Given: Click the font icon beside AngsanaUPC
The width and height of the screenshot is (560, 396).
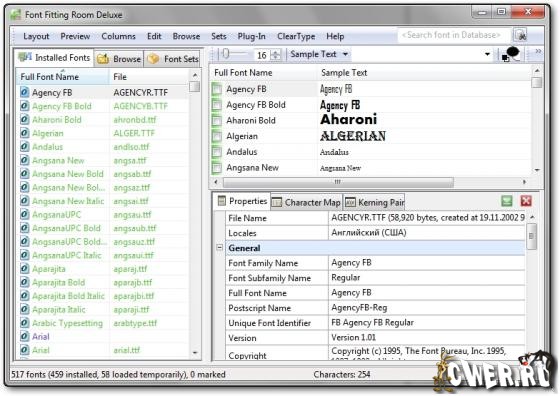Looking at the screenshot, I should [24, 215].
